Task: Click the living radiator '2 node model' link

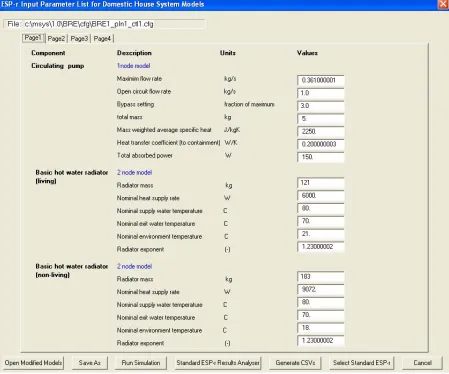Action: tap(134, 172)
